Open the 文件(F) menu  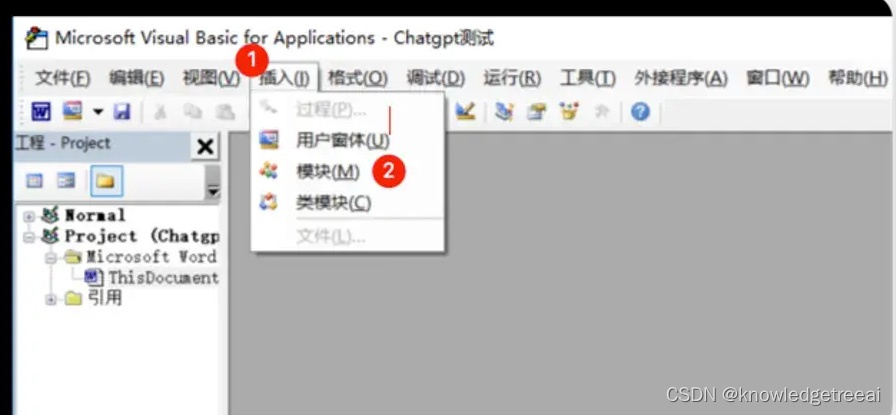pos(62,78)
